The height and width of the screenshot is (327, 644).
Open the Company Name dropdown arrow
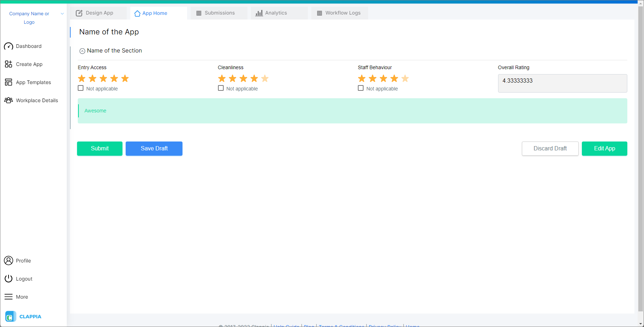[62, 13]
